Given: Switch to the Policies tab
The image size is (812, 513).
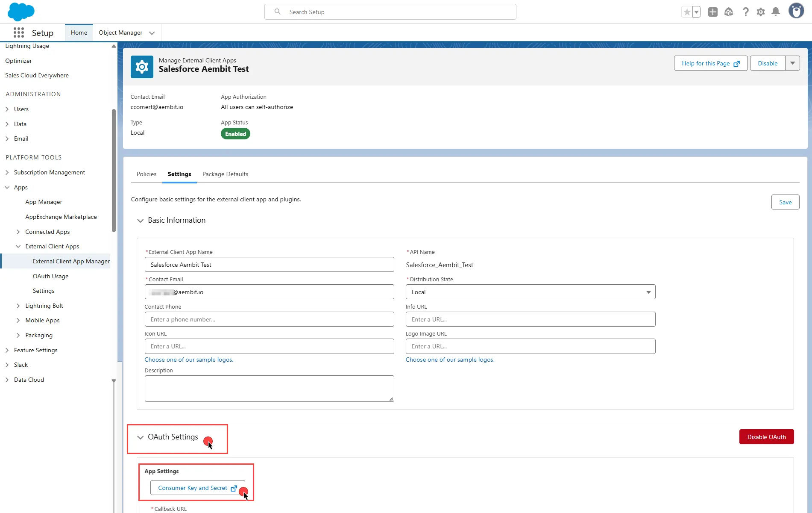Looking at the screenshot, I should (x=147, y=174).
